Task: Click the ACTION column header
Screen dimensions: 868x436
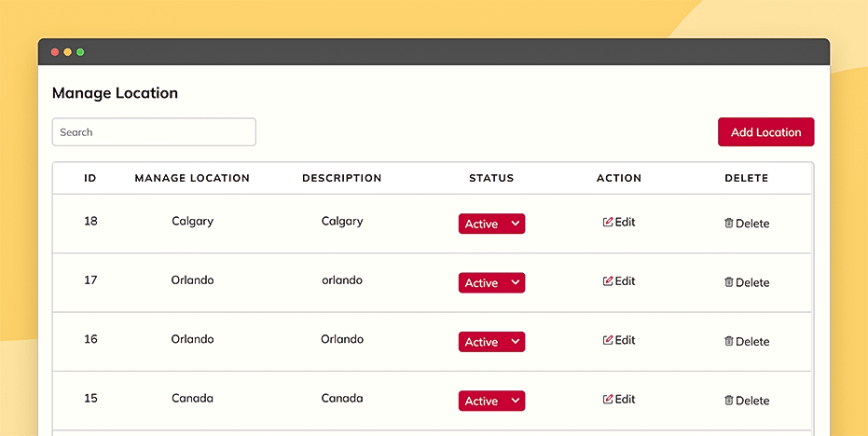Action: 619,178
